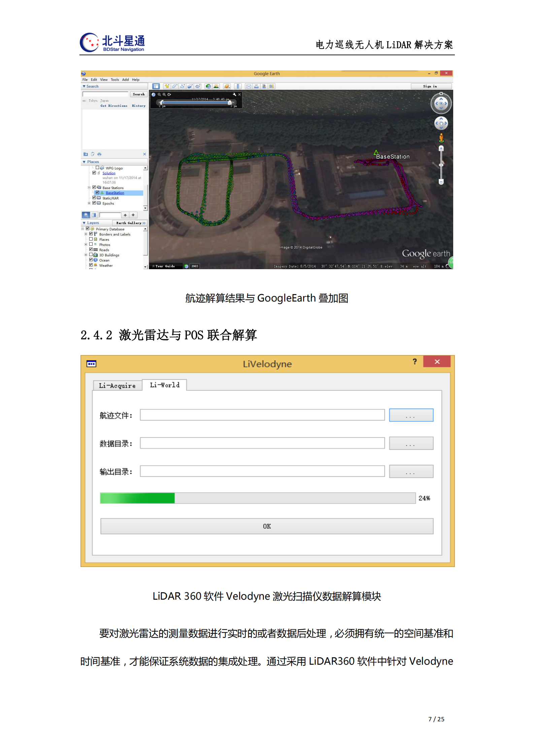This screenshot has width=534, height=756.
Task: Click the Get Directions link
Action: pos(114,106)
